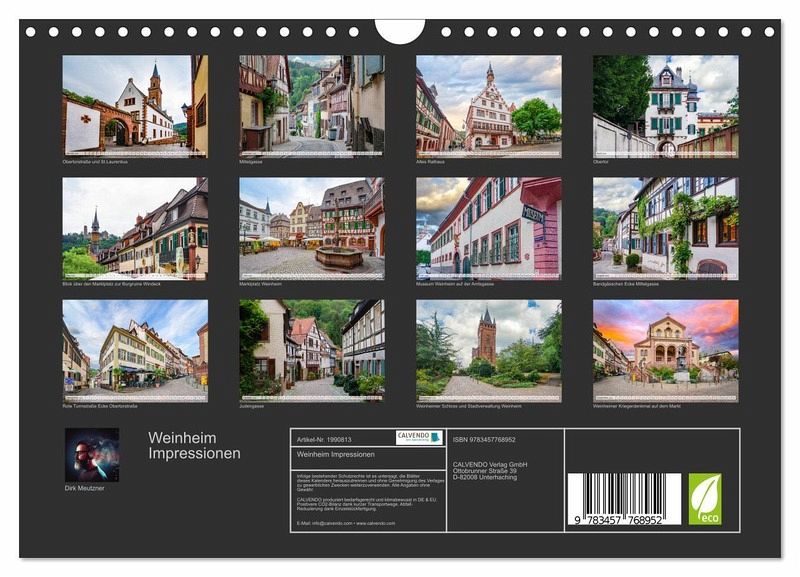800x577 pixels.
Task: Open the Marktplatz Weinheim fountain photo
Action: (x=312, y=229)
